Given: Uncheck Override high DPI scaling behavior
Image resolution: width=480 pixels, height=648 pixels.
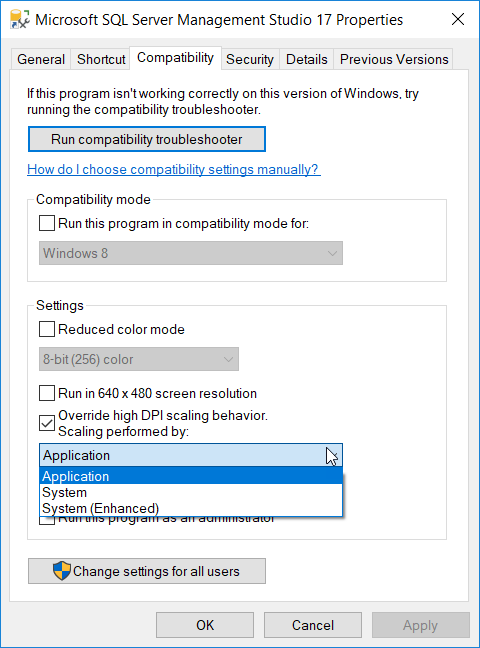Looking at the screenshot, I should 47,423.
